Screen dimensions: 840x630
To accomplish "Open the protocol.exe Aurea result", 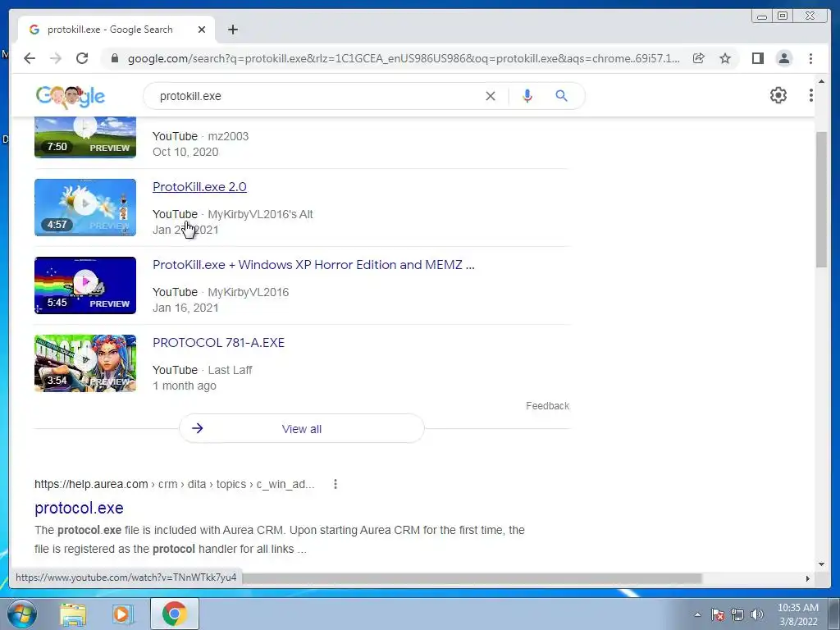I will pos(79,508).
